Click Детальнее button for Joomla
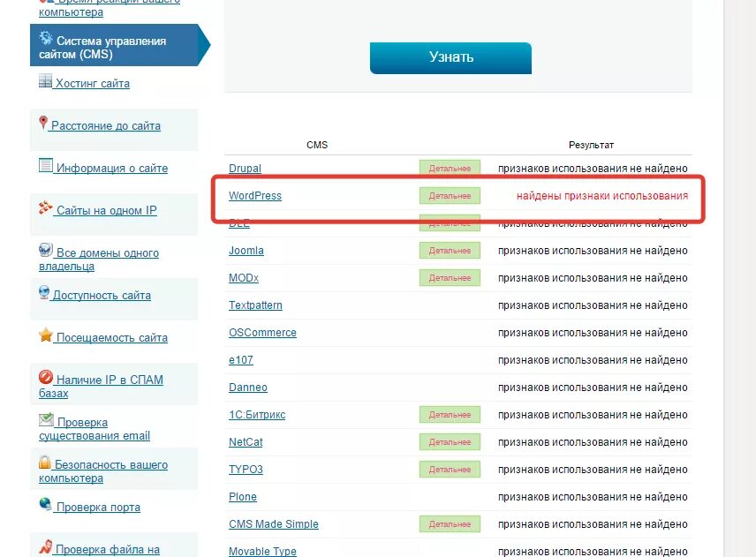This screenshot has width=756, height=557. tap(450, 251)
